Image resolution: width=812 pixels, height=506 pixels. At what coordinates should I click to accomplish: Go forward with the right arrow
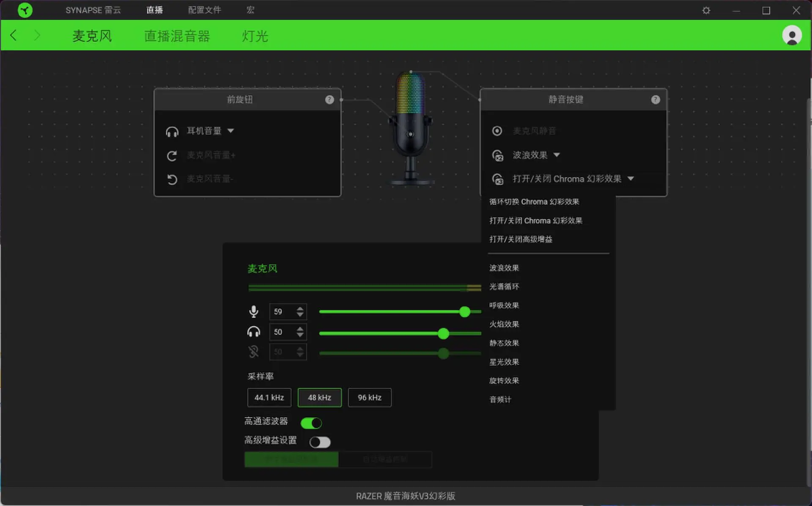click(x=37, y=35)
